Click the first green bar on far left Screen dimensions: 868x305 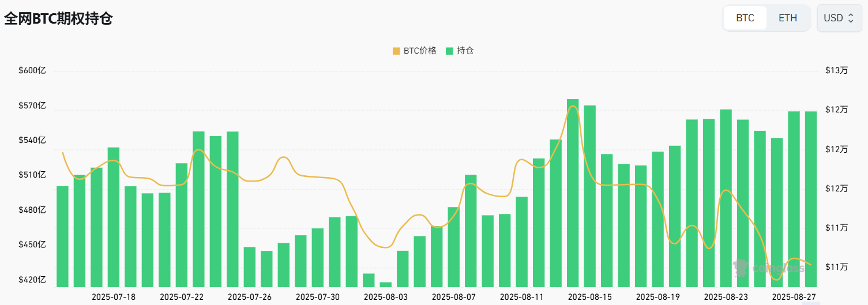tap(62, 236)
